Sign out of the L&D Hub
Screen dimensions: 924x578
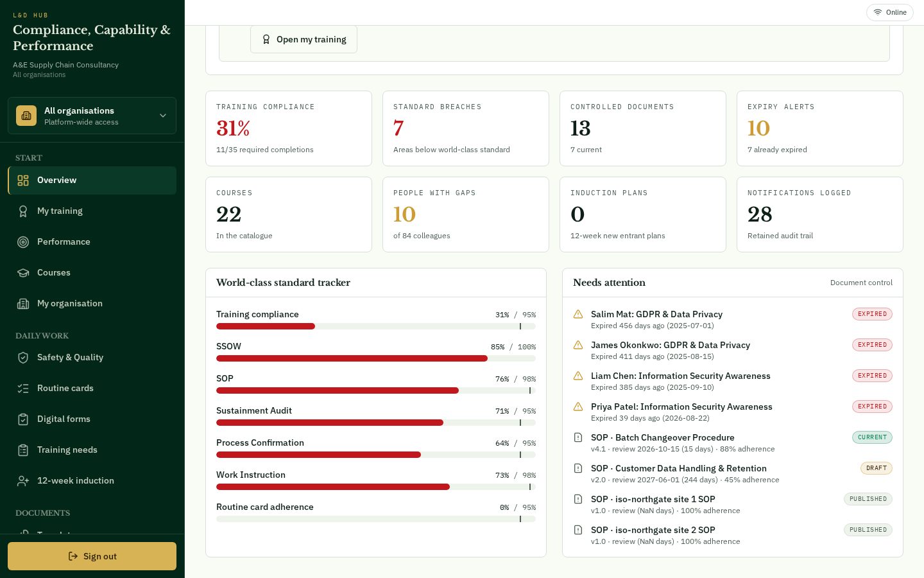[x=92, y=556]
